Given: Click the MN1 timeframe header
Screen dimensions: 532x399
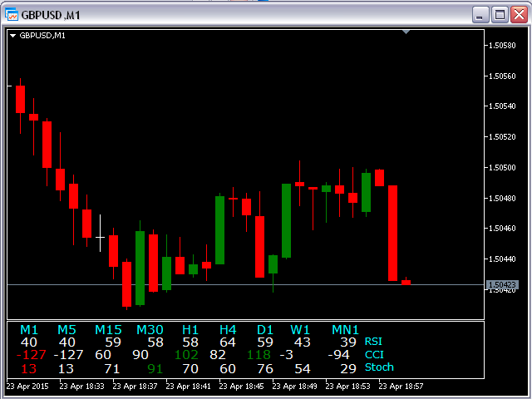Looking at the screenshot, I should tap(345, 330).
